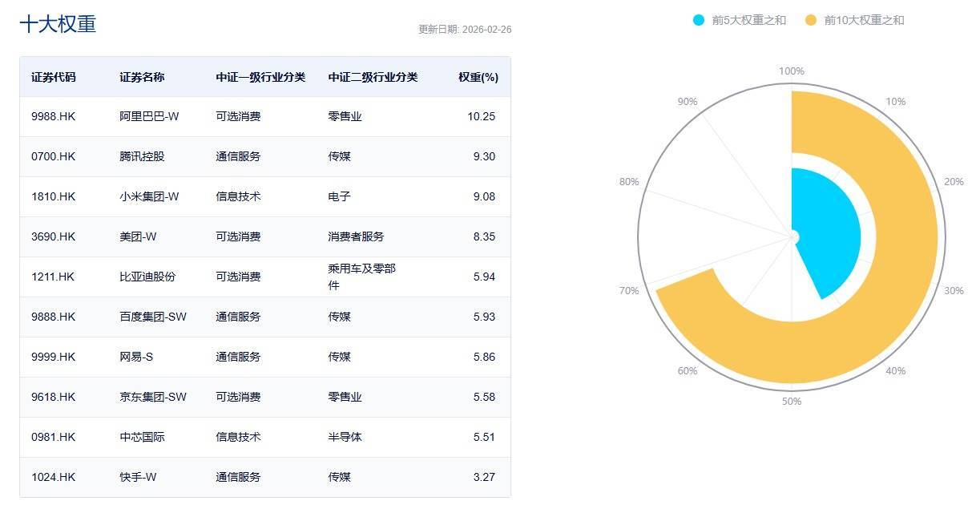This screenshot has height=513, width=980.
Task: Select the 腾讯控股 row name
Action: (x=142, y=156)
